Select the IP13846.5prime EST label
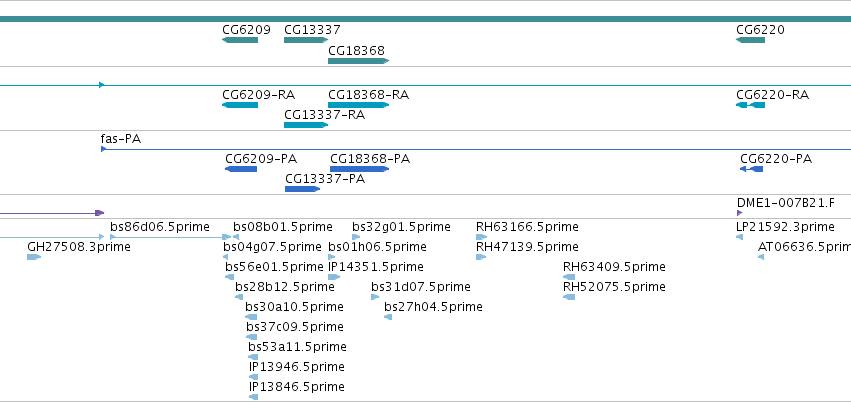Screen dimensions: 851x402 (296, 387)
